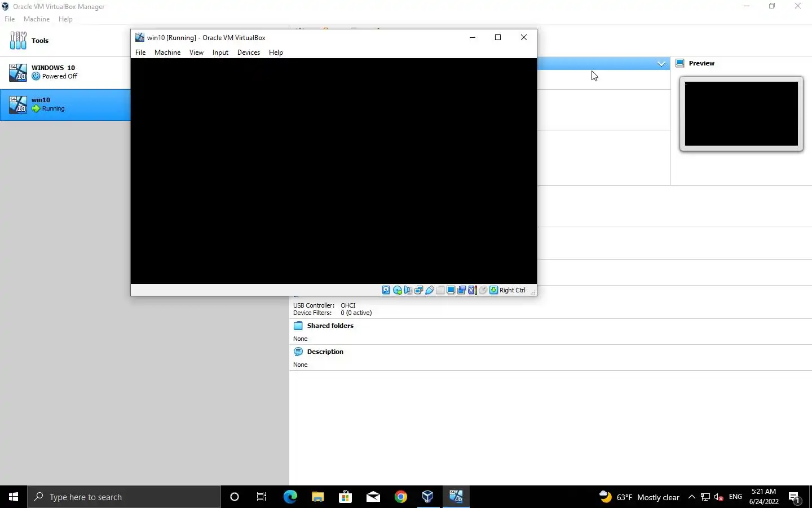Click Device Filters 0 (0 active) value

(356, 313)
